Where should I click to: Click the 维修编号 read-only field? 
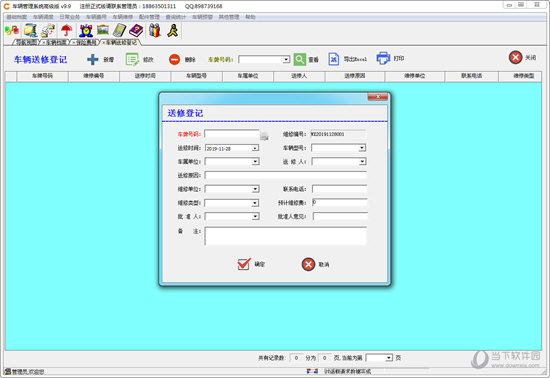[x=338, y=134]
